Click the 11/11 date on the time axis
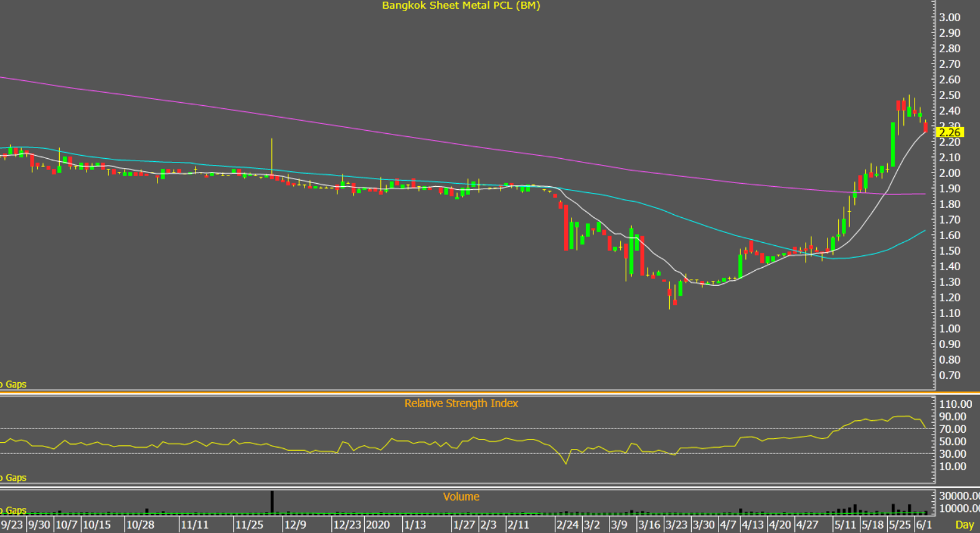 (x=195, y=525)
